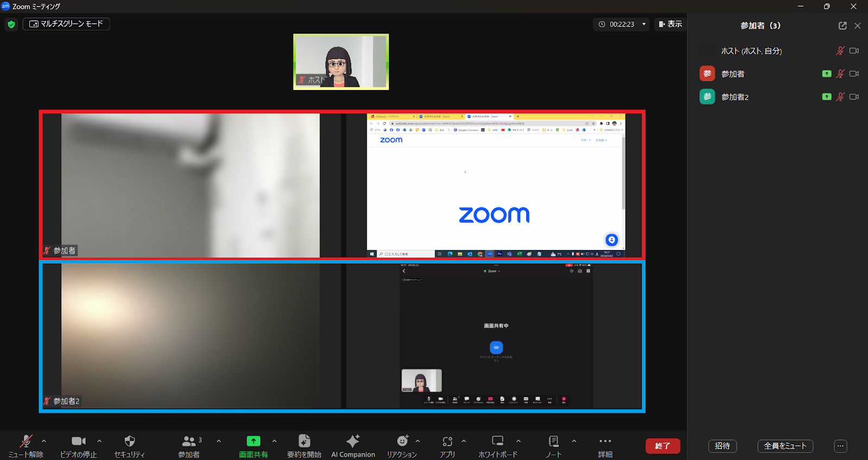Expand the video options arrow
Image resolution: width=868 pixels, height=460 pixels.
pyautogui.click(x=99, y=441)
